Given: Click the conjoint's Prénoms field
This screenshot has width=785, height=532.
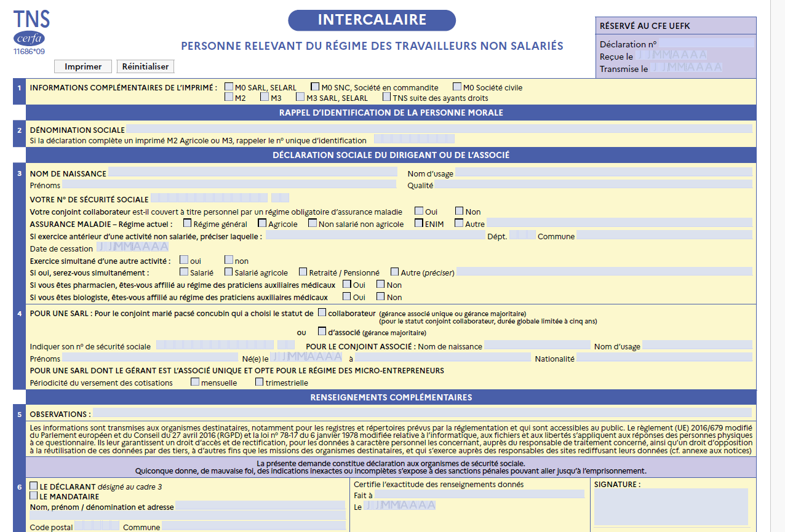Looking at the screenshot, I should coord(149,357).
